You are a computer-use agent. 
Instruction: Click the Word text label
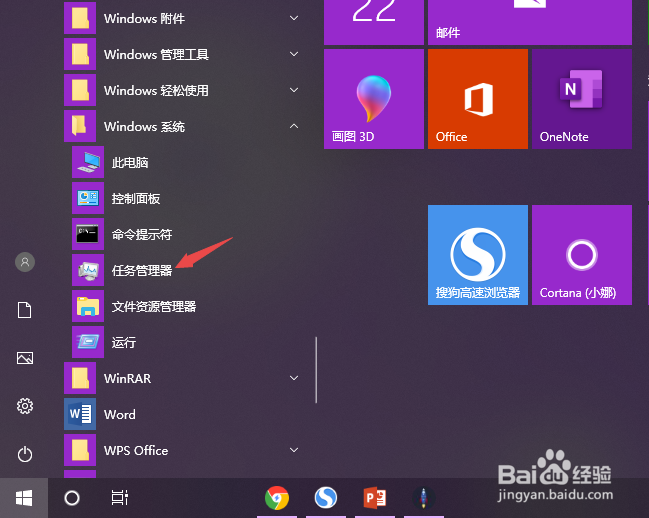pos(120,415)
